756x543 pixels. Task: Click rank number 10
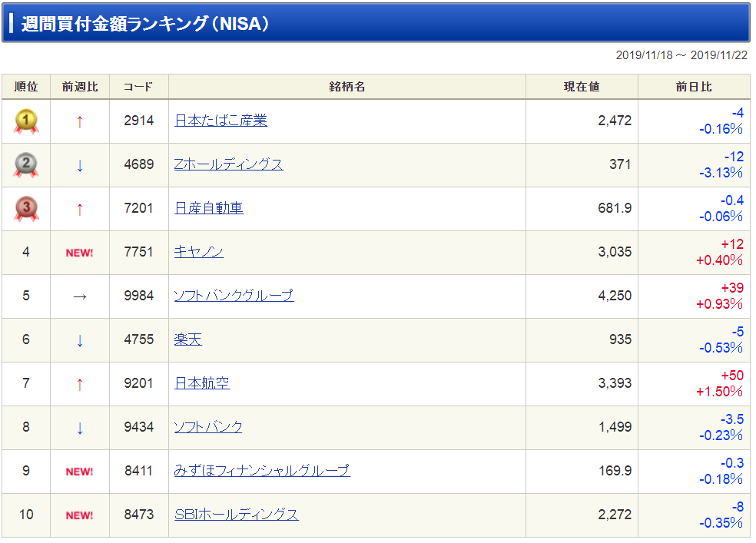26,515
